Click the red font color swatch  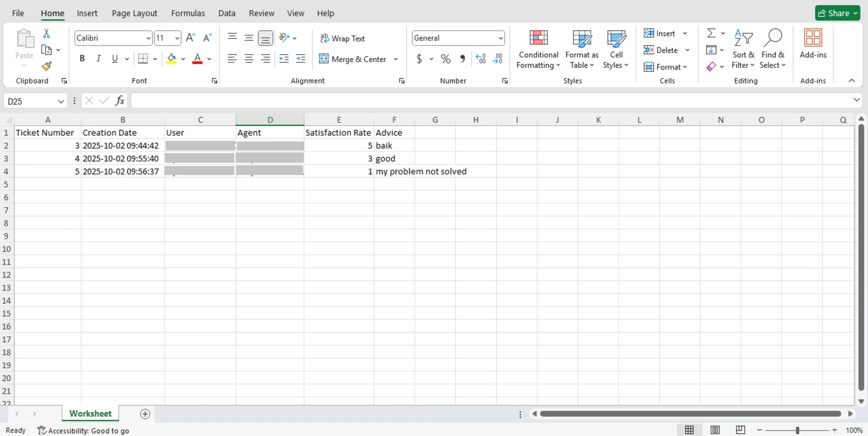(197, 59)
